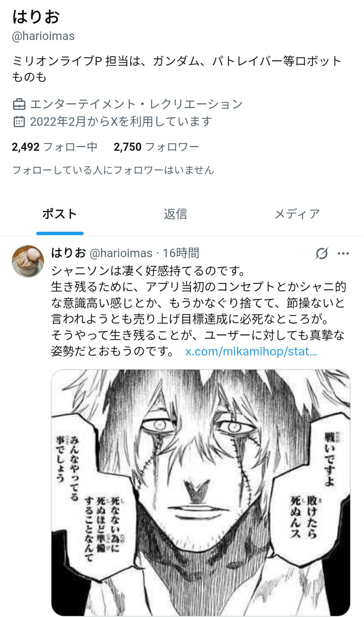Click the フォローしている人にフォロワーはいません note
The image size is (364, 617).
[113, 170]
